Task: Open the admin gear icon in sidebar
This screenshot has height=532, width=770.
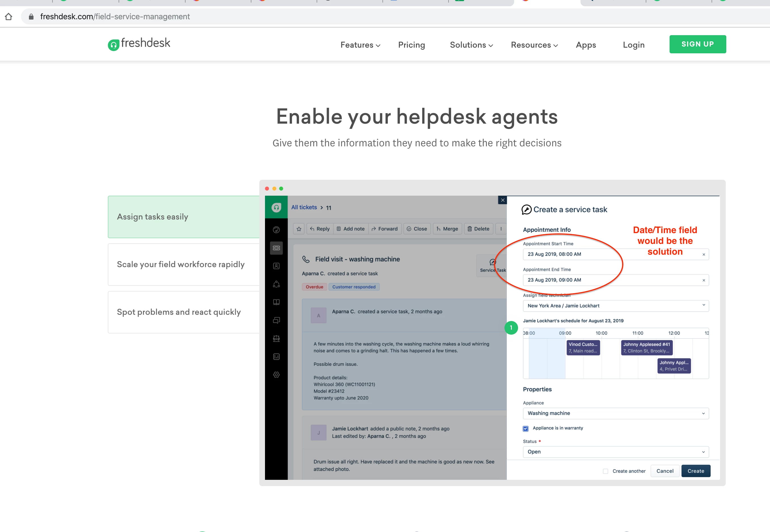Action: (276, 375)
